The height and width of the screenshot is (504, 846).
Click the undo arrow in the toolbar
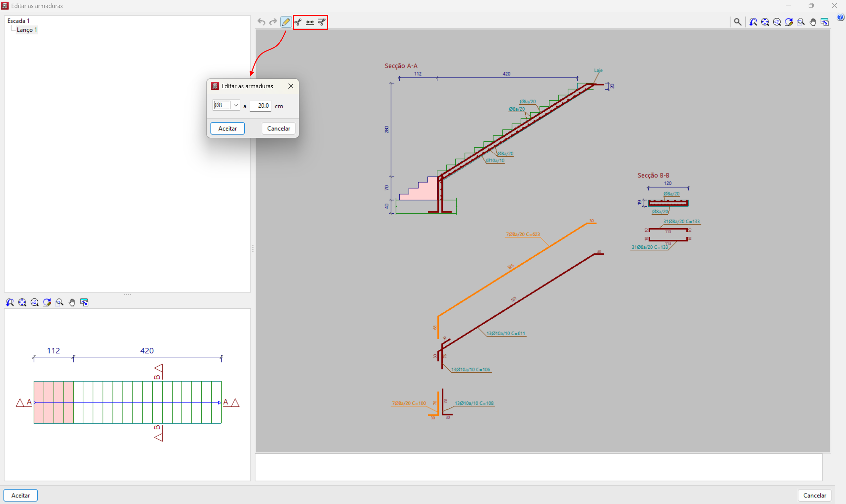click(261, 22)
